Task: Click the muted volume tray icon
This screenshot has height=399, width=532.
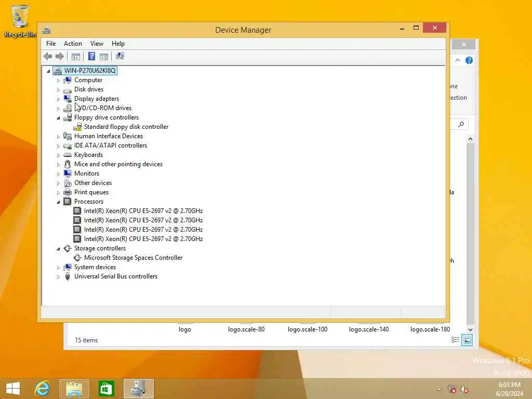Action: tap(464, 390)
